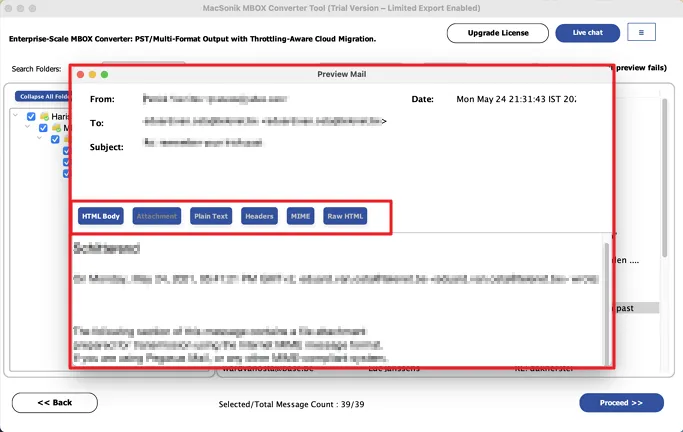683x432 pixels.
Task: Select the MIME tab
Action: point(300,216)
